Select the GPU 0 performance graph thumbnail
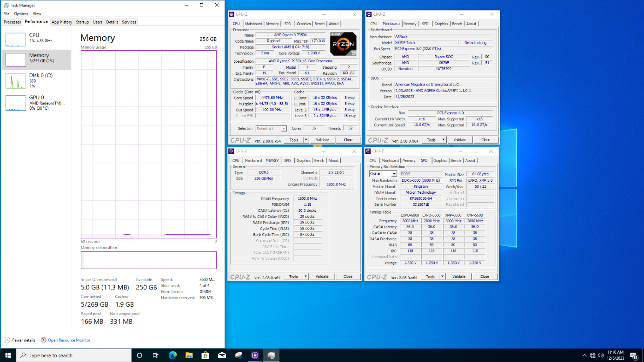644x362 pixels. (15, 103)
